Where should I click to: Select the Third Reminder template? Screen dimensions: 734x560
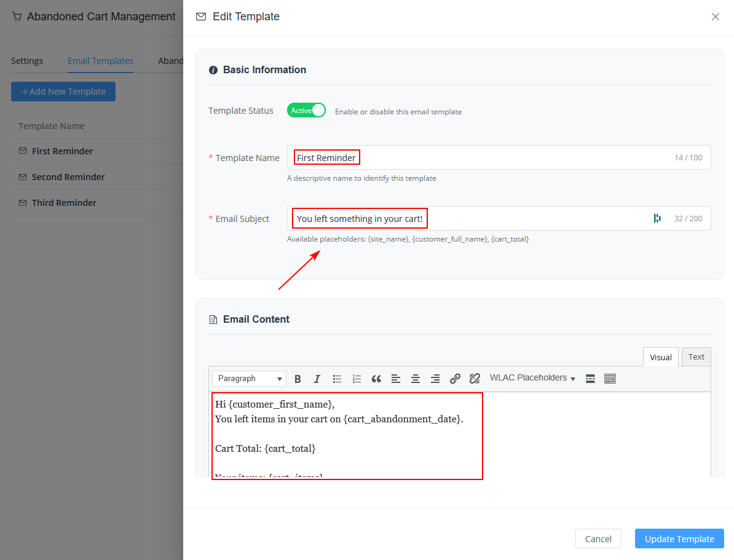coord(64,202)
